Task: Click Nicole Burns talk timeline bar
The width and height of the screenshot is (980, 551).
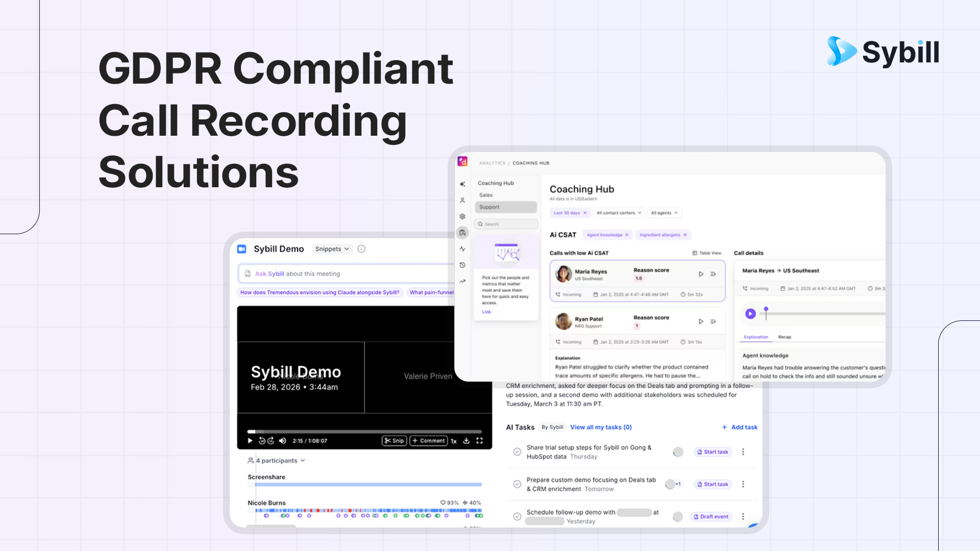Action: [364, 510]
